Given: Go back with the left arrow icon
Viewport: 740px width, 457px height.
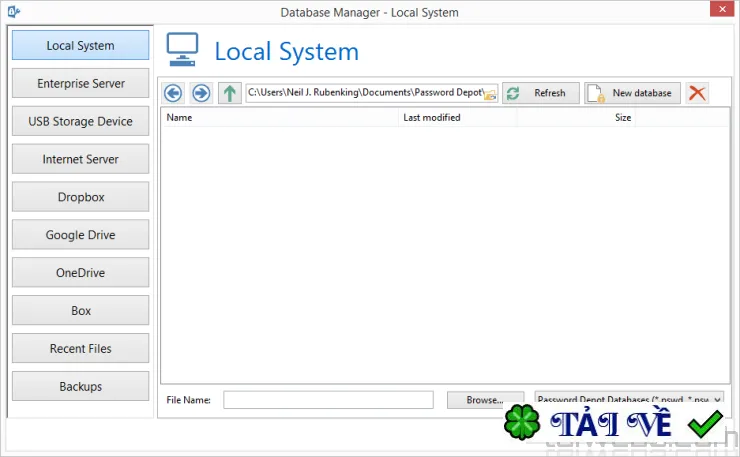Looking at the screenshot, I should [173, 93].
